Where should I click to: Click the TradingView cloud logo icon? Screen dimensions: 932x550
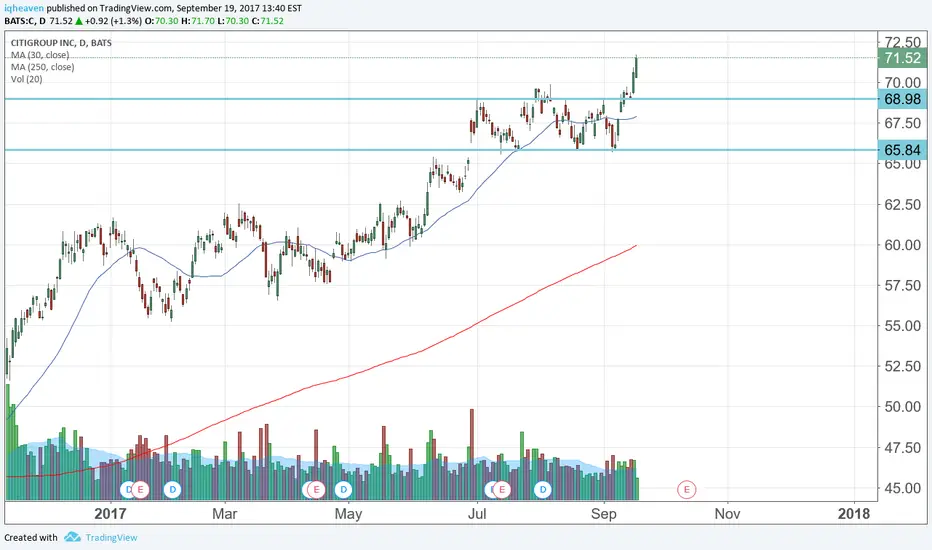(72, 537)
